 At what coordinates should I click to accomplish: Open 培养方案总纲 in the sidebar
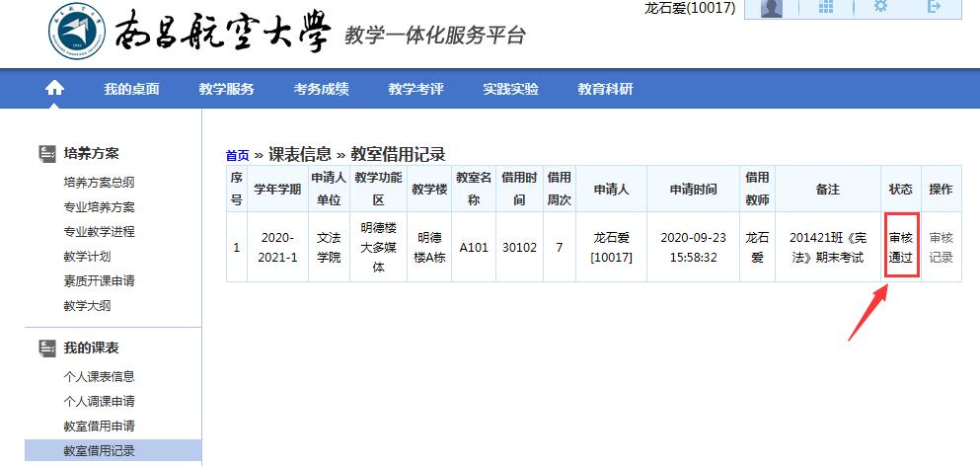pos(99,183)
